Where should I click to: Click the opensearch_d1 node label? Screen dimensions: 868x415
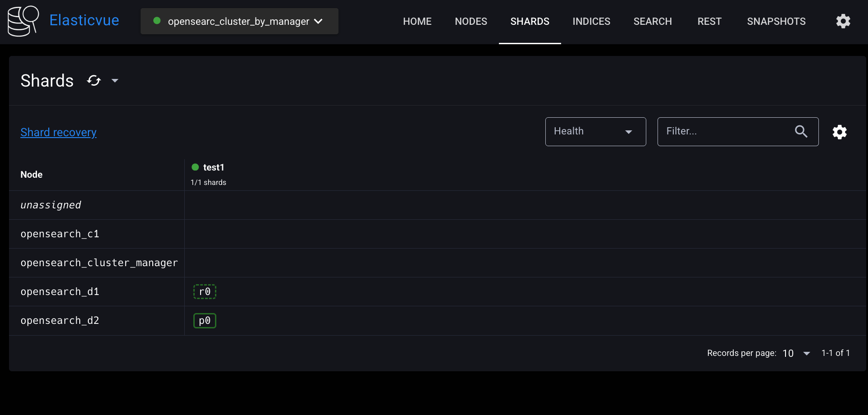click(x=60, y=291)
